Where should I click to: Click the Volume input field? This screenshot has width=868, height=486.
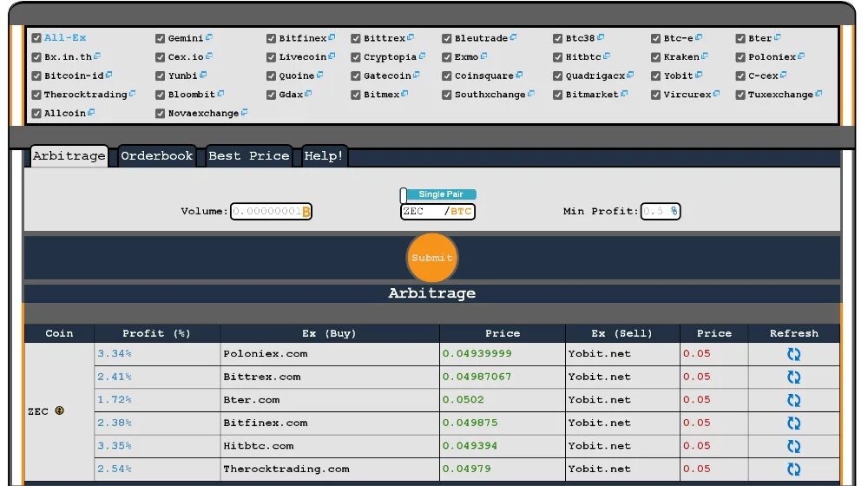[x=271, y=211]
